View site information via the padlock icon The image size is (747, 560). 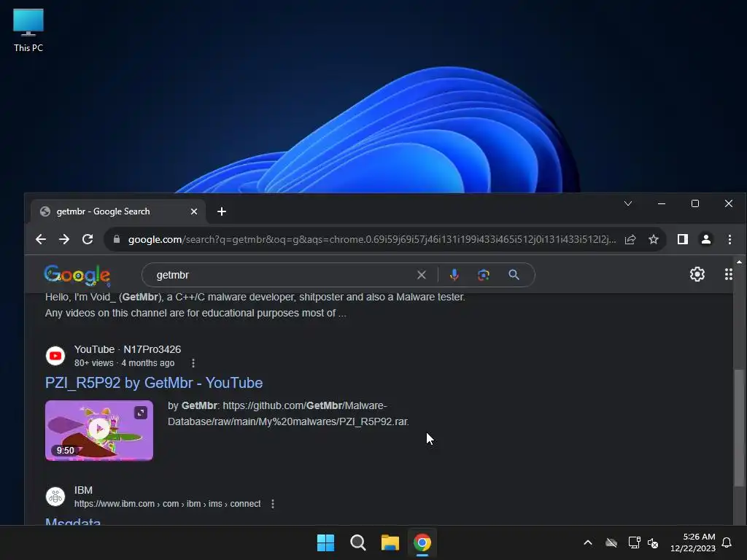[x=116, y=239]
